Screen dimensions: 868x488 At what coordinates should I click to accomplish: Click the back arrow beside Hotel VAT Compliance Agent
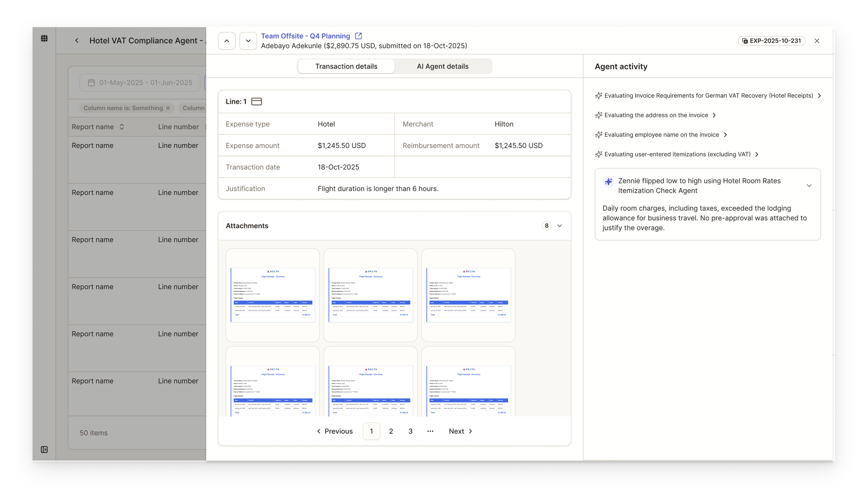tap(77, 41)
